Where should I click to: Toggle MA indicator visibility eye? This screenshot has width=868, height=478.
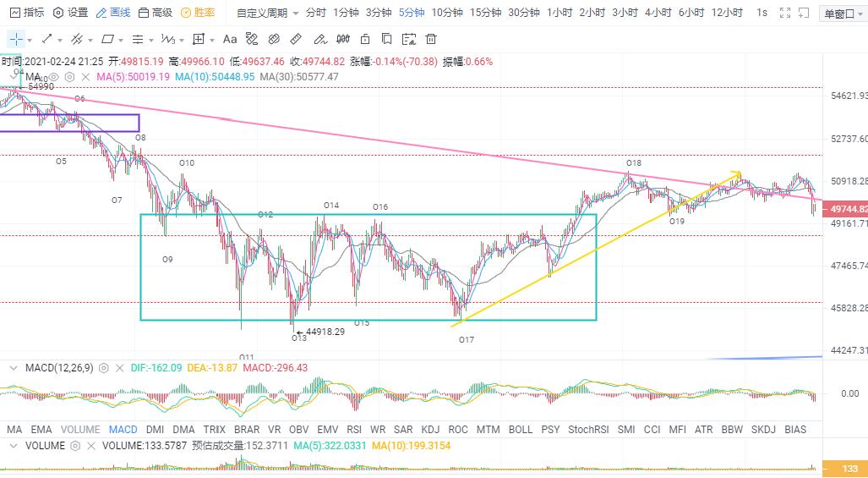[x=54, y=77]
